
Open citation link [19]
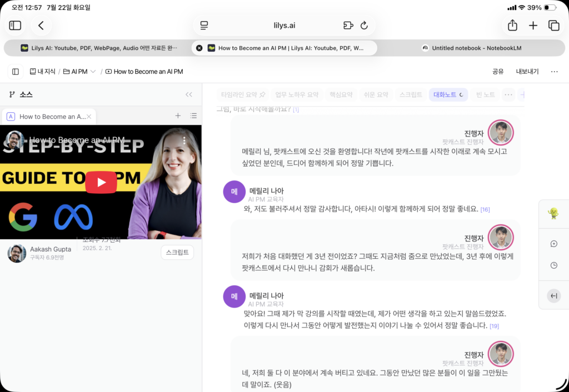pyautogui.click(x=494, y=326)
